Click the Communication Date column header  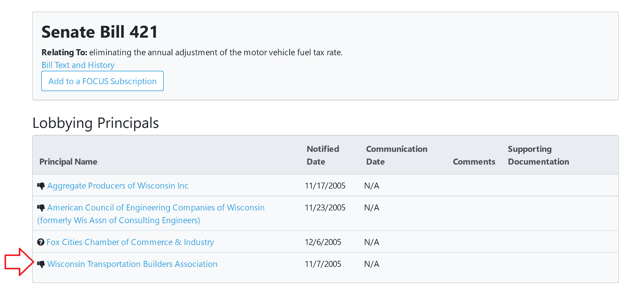click(397, 155)
